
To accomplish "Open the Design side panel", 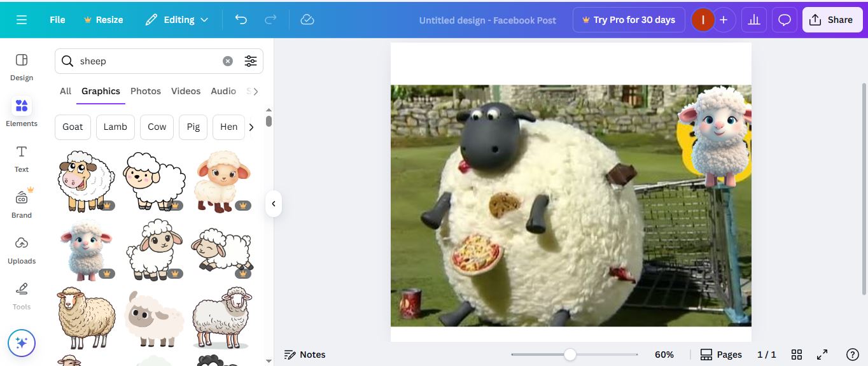I will click(22, 67).
